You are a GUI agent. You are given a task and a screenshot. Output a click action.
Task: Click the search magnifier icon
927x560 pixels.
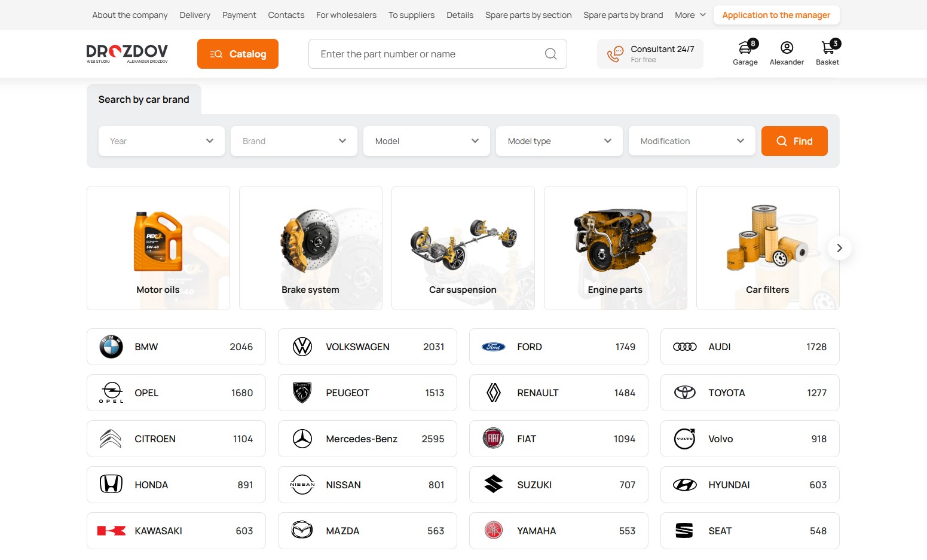550,54
